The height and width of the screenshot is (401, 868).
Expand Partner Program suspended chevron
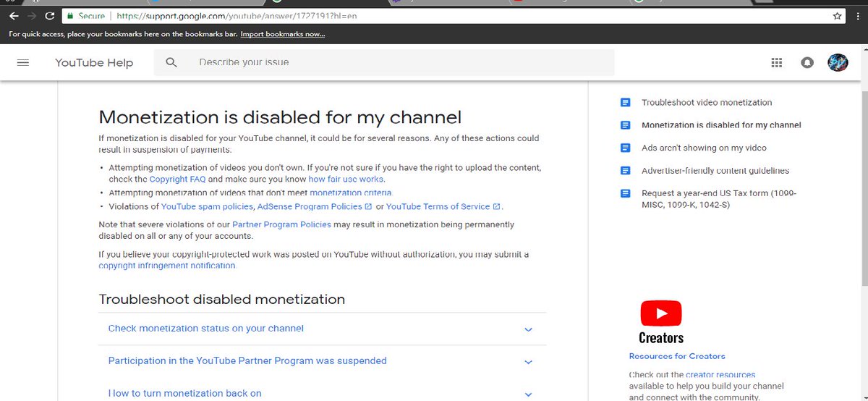coord(528,362)
